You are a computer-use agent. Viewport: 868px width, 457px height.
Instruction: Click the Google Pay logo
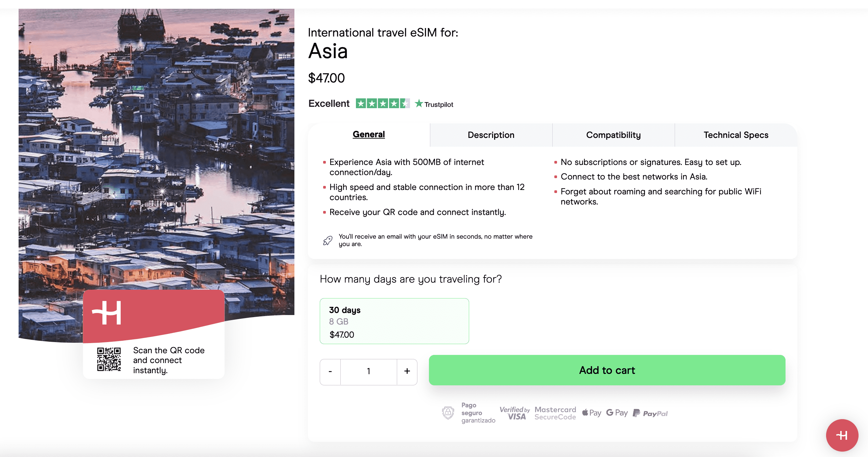click(x=617, y=413)
